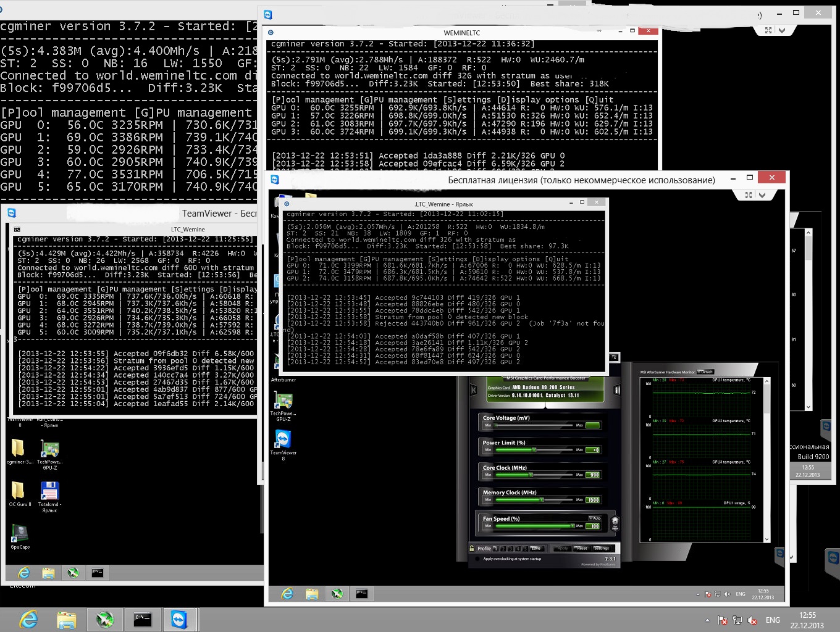Collapse the back TeamViewer session toolbar with the chevron
The width and height of the screenshot is (840, 632).
click(782, 30)
